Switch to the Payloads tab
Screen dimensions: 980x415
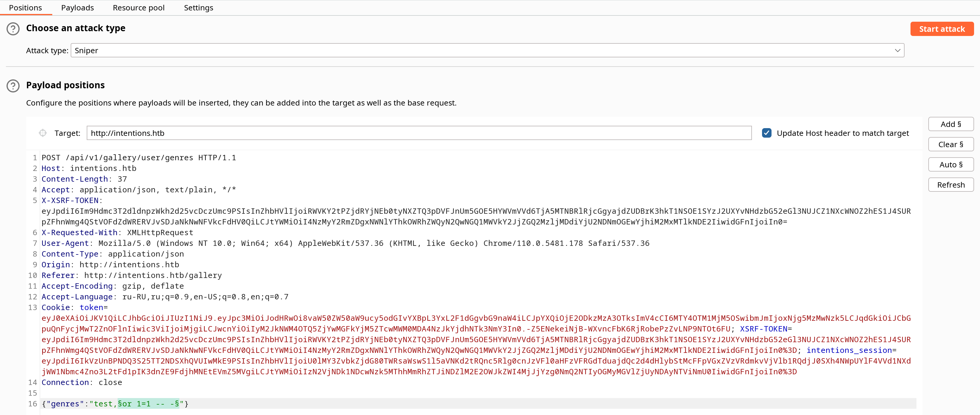pyautogui.click(x=78, y=8)
